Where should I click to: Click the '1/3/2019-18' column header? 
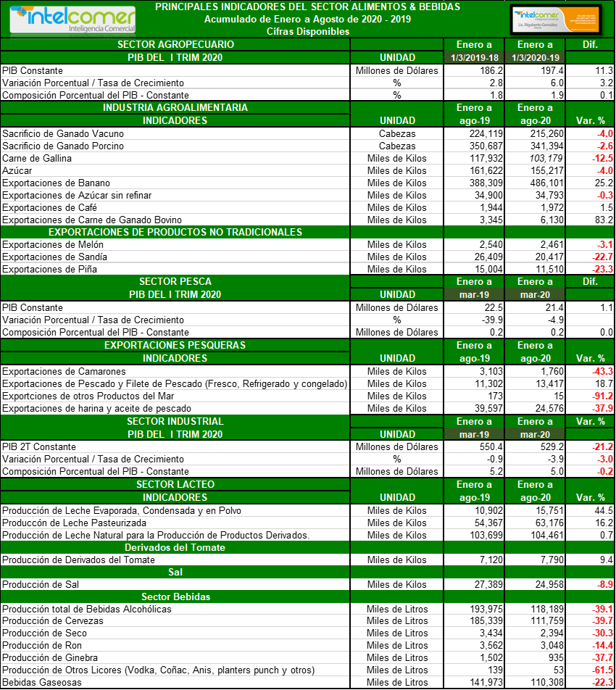[473, 58]
